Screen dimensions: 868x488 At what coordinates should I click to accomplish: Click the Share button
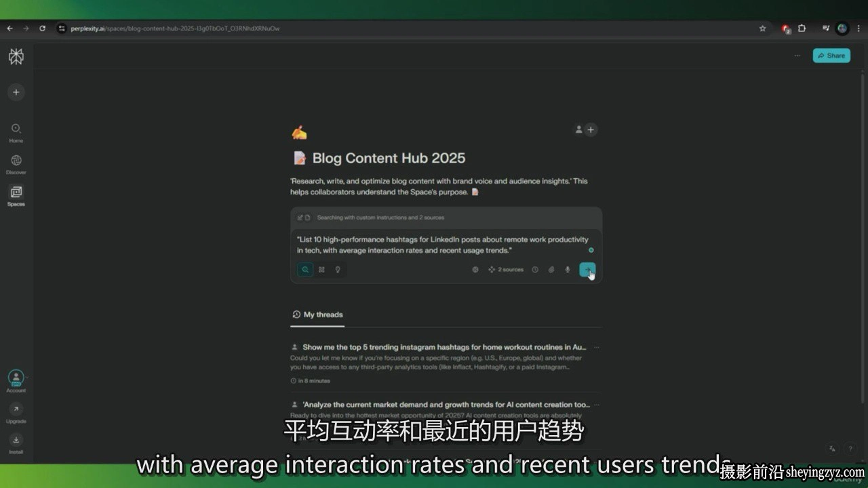[x=831, y=56]
